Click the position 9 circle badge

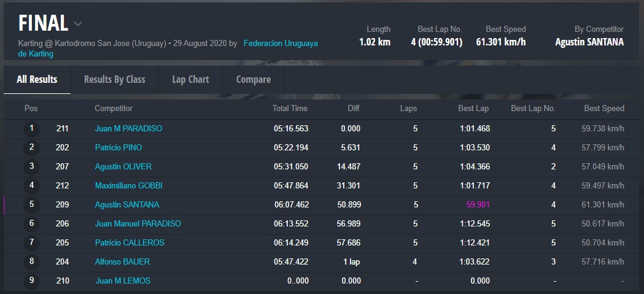click(31, 281)
